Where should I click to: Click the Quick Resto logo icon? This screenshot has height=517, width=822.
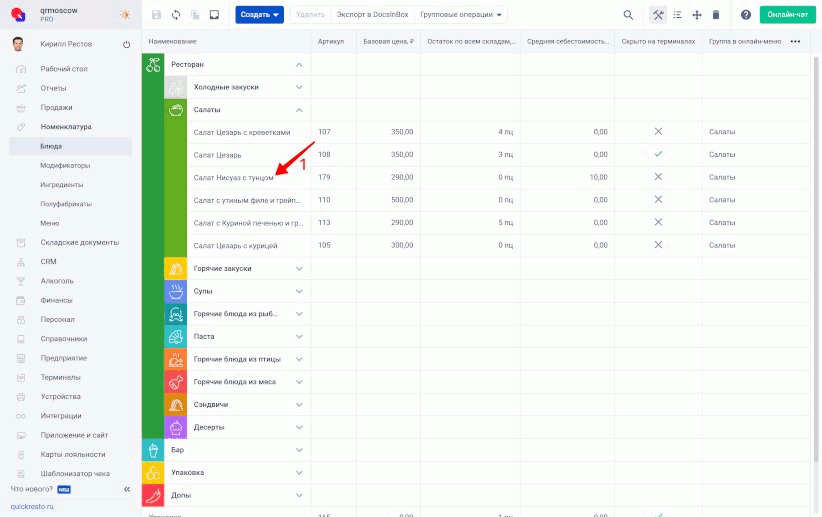(18, 14)
